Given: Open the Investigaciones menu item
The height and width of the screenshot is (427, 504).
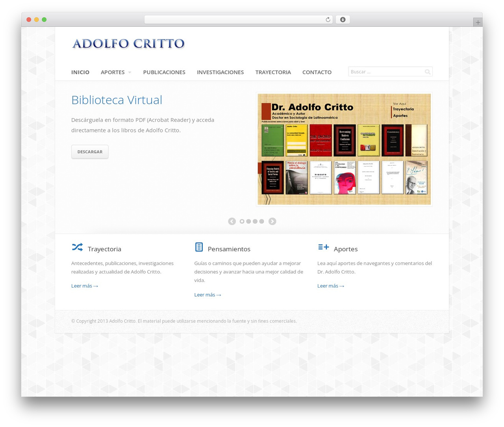Looking at the screenshot, I should [220, 72].
